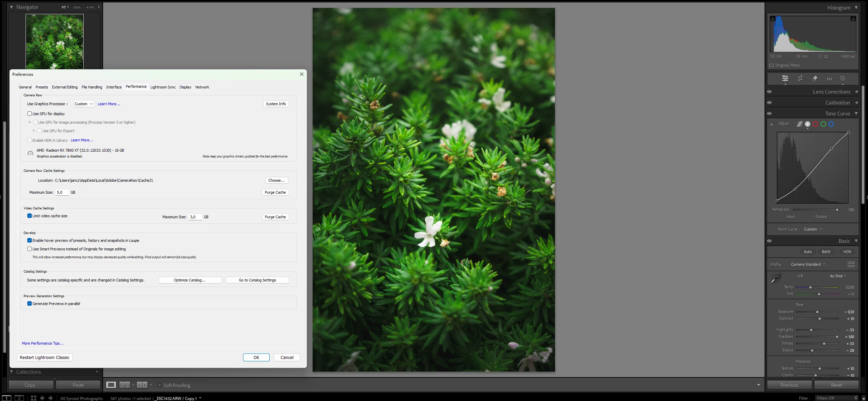Expand the Lens Corrections panel
This screenshot has width=868, height=401.
831,92
